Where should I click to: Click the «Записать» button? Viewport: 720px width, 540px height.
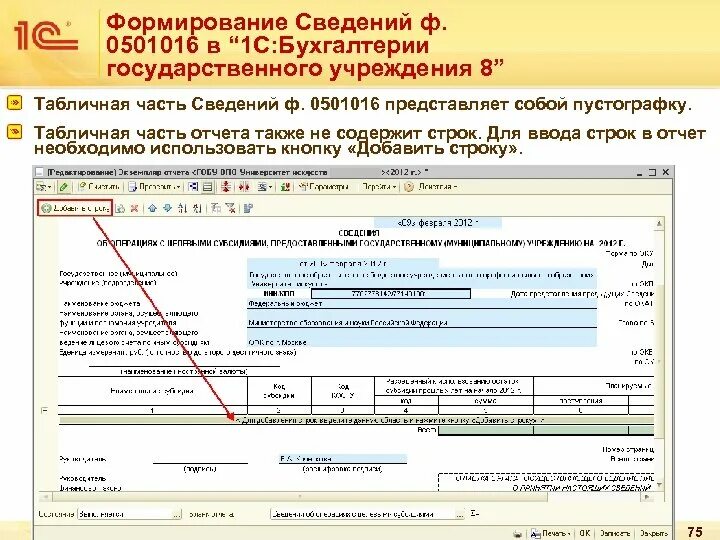click(614, 534)
